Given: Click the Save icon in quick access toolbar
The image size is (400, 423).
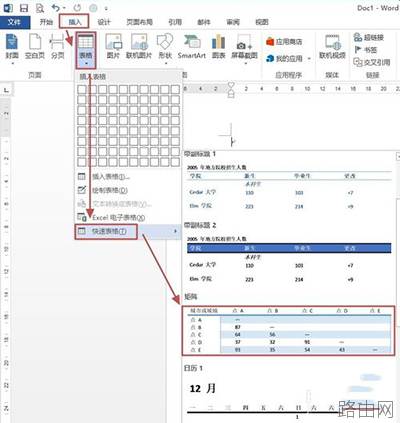Looking at the screenshot, I should [24, 8].
